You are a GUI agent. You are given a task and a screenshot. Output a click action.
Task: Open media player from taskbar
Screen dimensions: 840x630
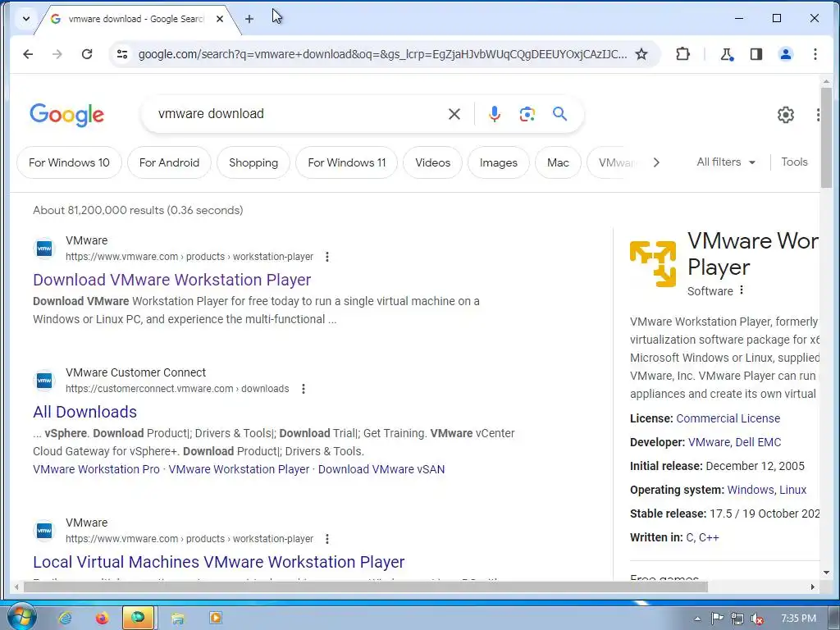(x=216, y=619)
